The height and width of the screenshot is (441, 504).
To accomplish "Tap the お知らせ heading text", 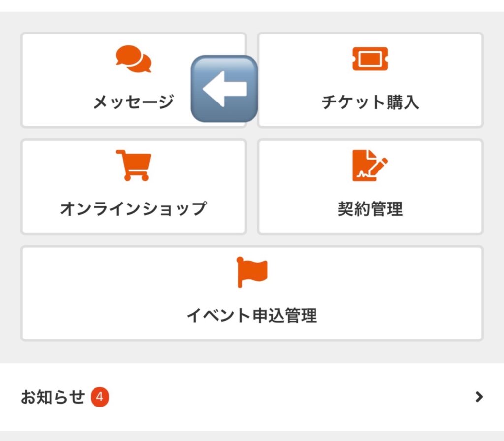I will coord(53,397).
